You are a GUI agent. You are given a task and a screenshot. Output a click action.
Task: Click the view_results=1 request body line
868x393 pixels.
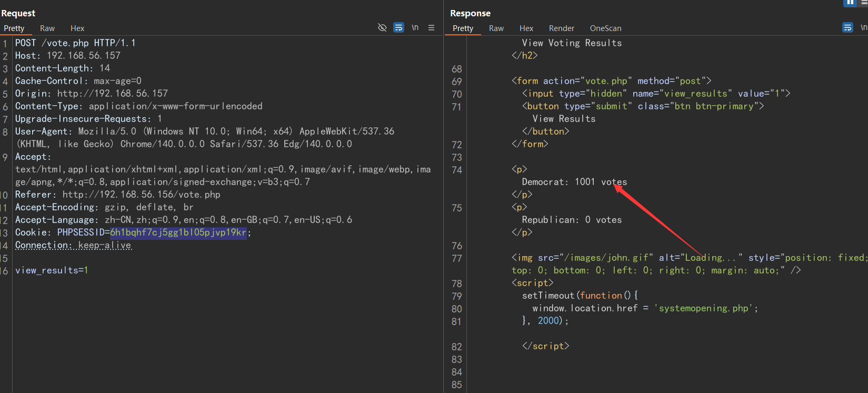click(x=52, y=270)
